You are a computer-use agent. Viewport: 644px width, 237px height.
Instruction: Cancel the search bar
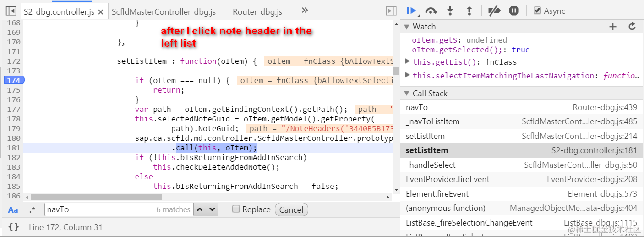click(291, 209)
